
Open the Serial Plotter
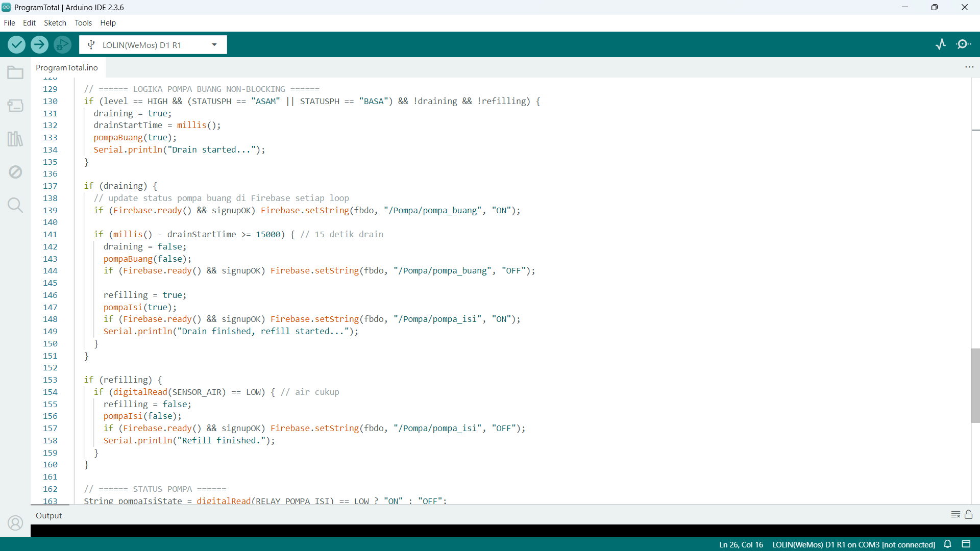(x=941, y=44)
